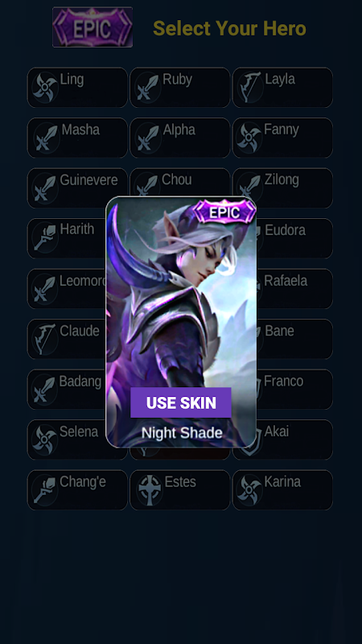Click the marksman bow icon beside Layla
Screen dimensions: 362x644
pyautogui.click(x=250, y=88)
